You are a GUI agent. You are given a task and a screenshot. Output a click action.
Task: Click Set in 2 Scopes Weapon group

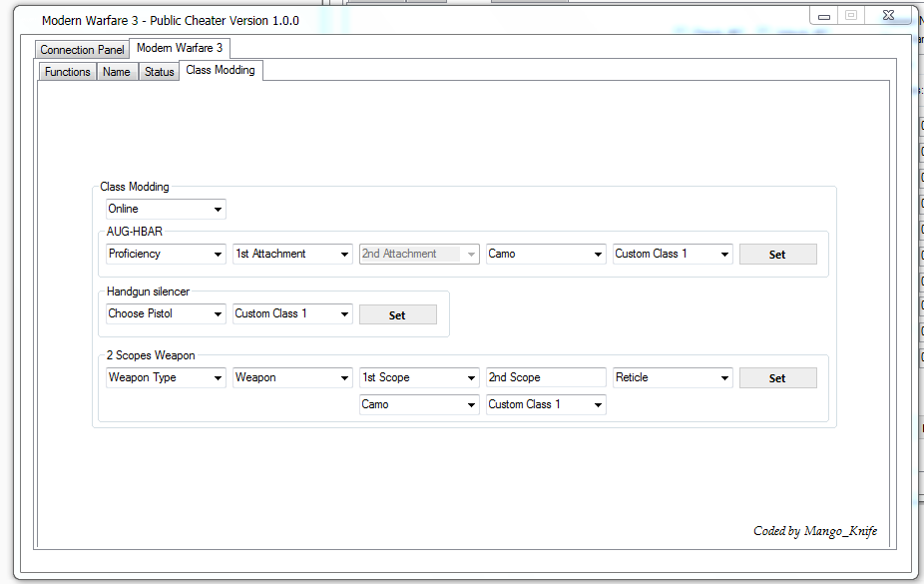pos(778,377)
